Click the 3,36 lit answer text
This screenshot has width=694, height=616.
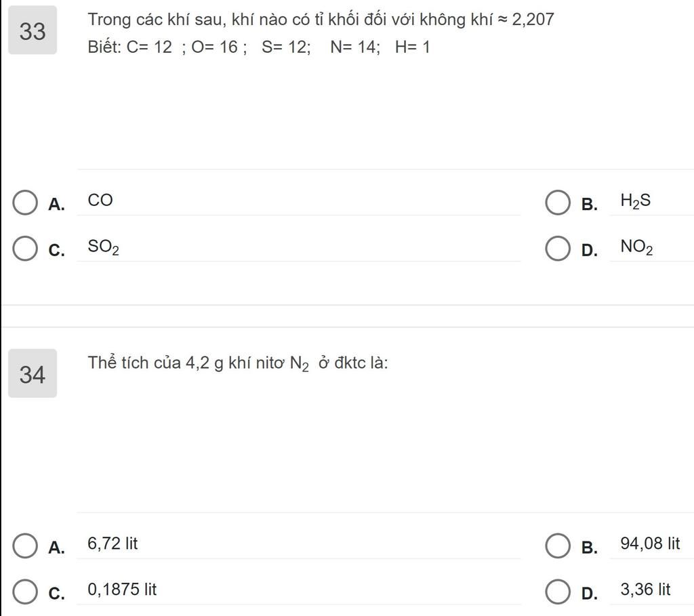click(x=645, y=590)
